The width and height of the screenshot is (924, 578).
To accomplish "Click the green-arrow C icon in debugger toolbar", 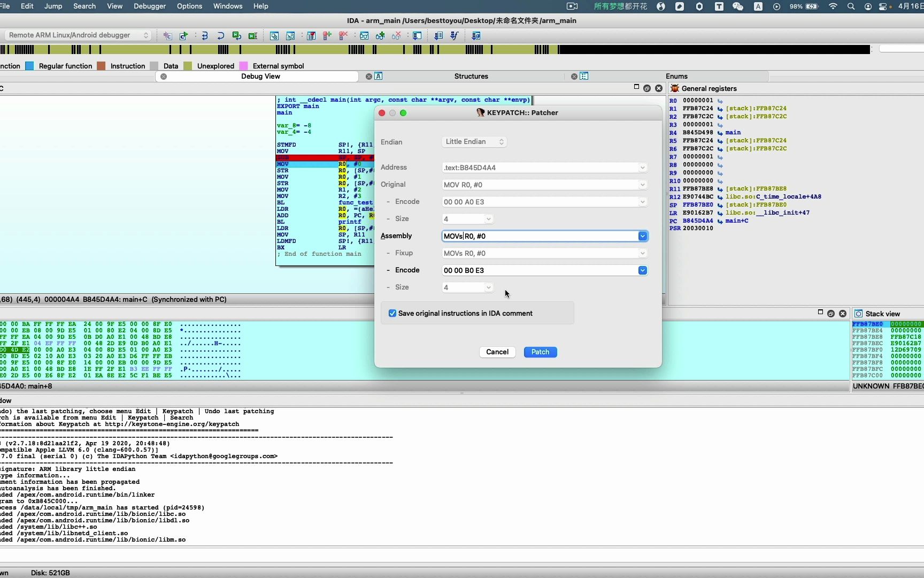I will (x=183, y=36).
